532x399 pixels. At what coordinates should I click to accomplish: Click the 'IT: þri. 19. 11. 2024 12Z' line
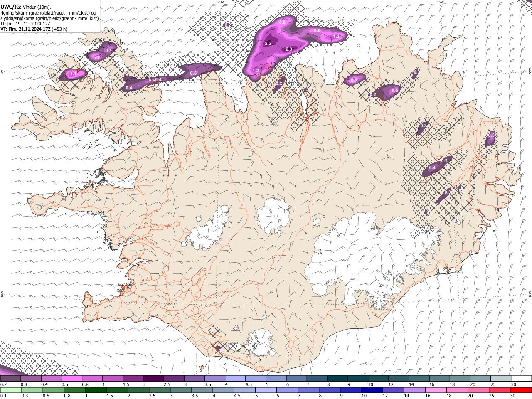click(x=25, y=24)
